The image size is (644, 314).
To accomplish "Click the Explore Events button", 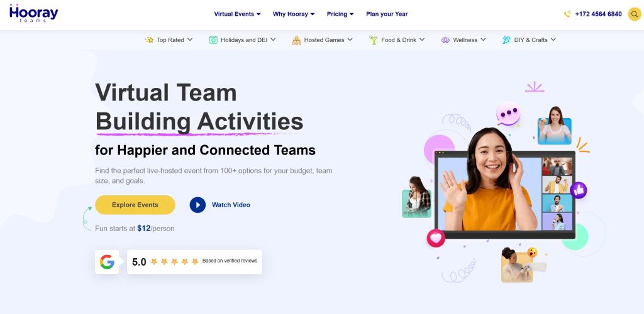I will 135,205.
